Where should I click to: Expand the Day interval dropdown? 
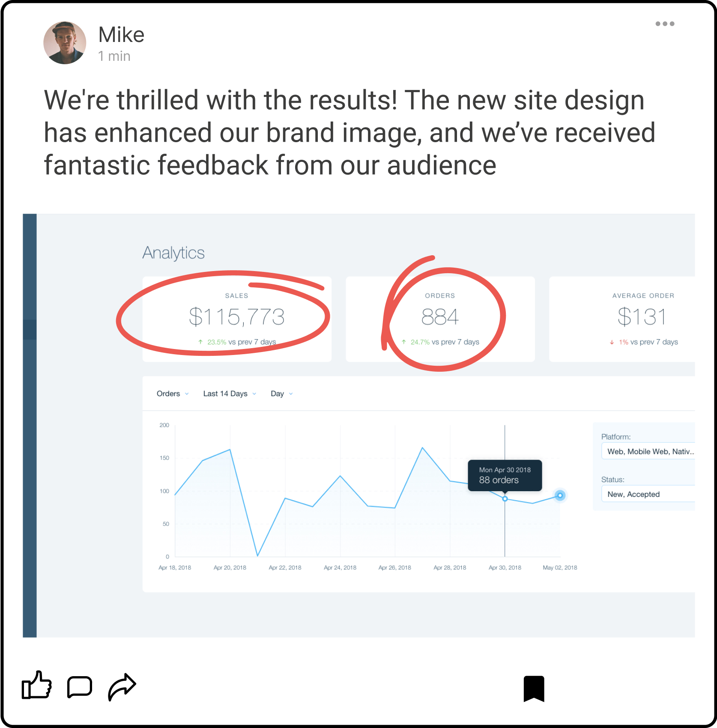(281, 394)
